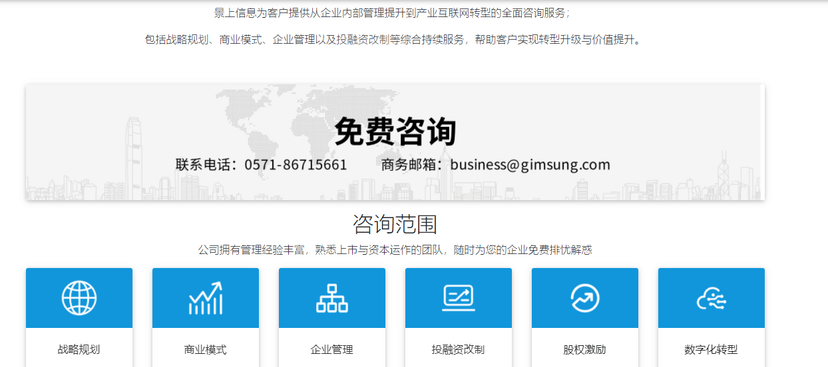This screenshot has width=828, height=367.
Task: Click the phone number 0571-86715661
Action: pyautogui.click(x=296, y=165)
